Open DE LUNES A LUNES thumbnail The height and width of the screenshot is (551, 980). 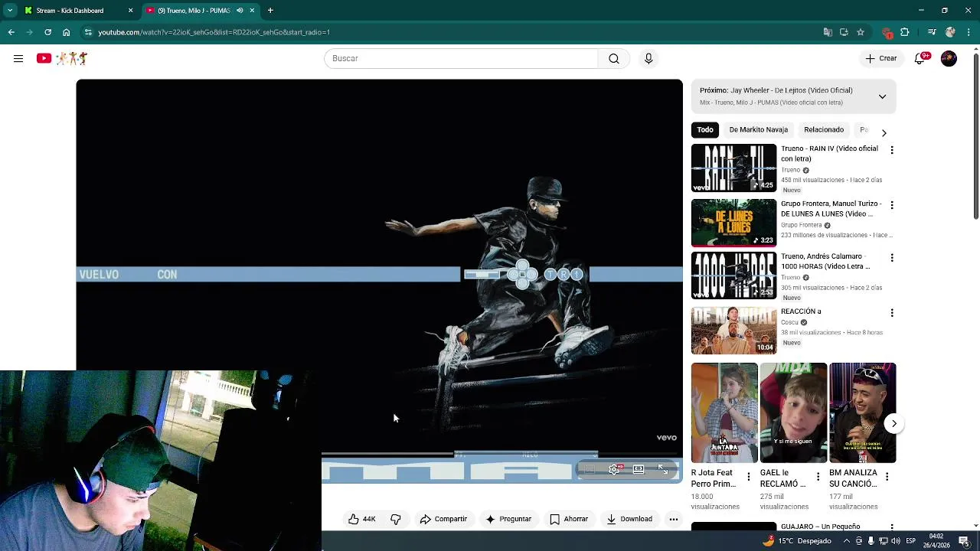pyautogui.click(x=733, y=223)
